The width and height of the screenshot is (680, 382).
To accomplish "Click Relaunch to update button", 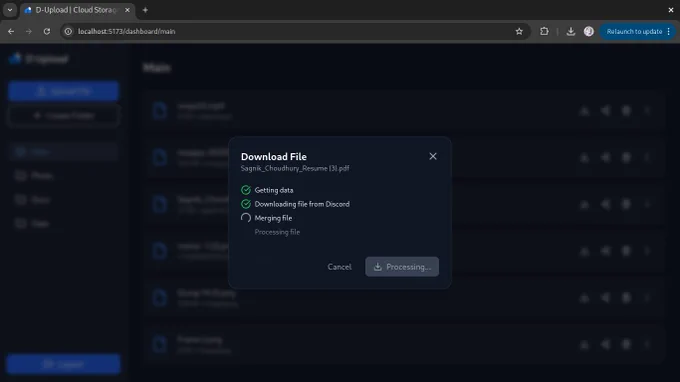I will pyautogui.click(x=634, y=31).
